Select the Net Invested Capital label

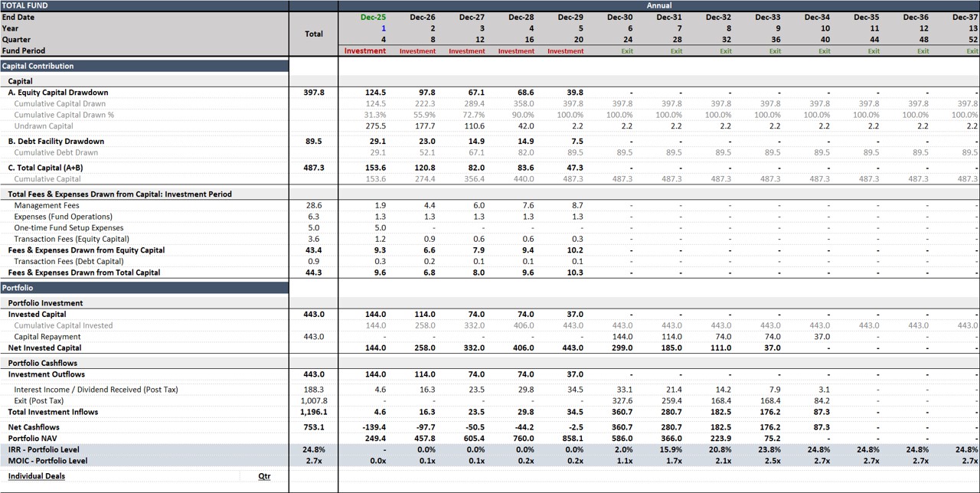pyautogui.click(x=44, y=348)
